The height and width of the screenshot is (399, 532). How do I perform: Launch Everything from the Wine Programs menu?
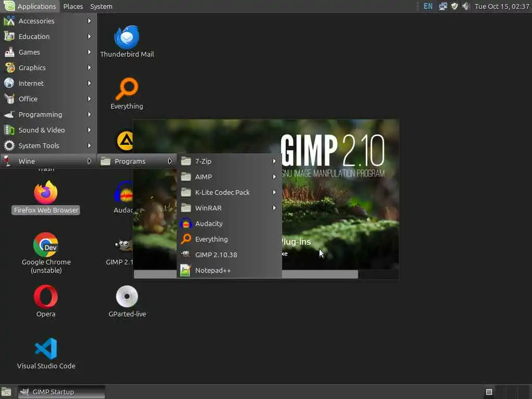(x=229, y=239)
